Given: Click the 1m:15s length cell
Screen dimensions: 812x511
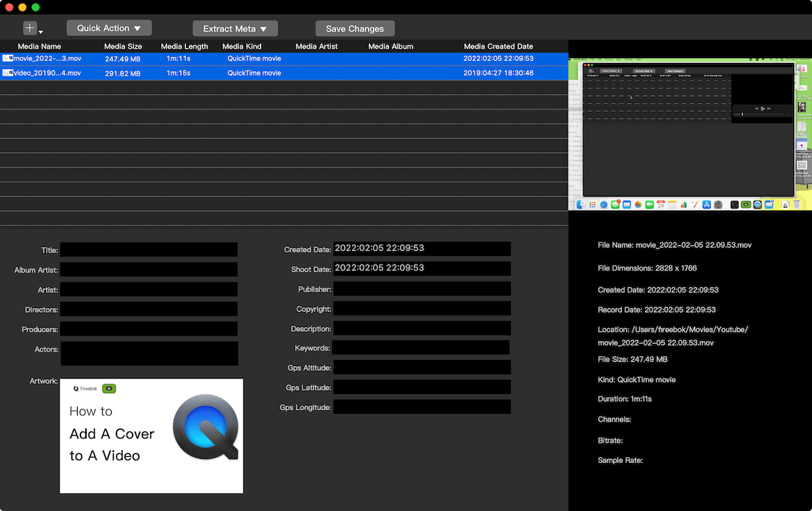Looking at the screenshot, I should (x=179, y=72).
